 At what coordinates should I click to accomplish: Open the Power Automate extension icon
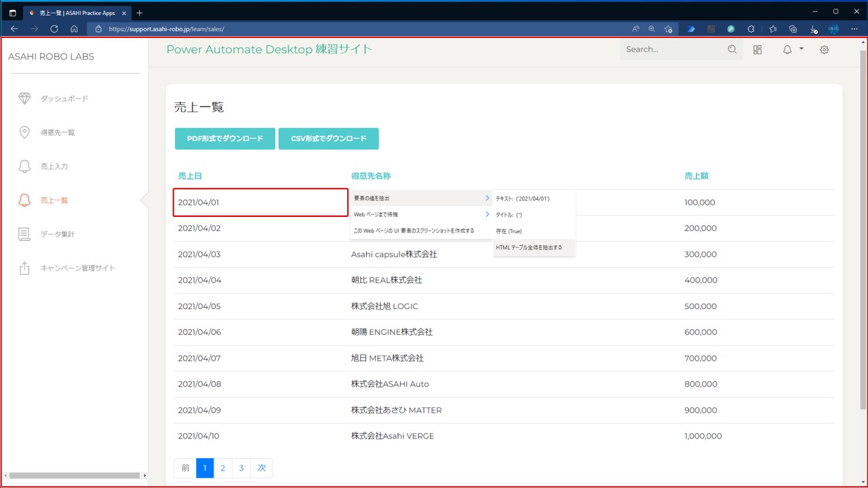(691, 29)
